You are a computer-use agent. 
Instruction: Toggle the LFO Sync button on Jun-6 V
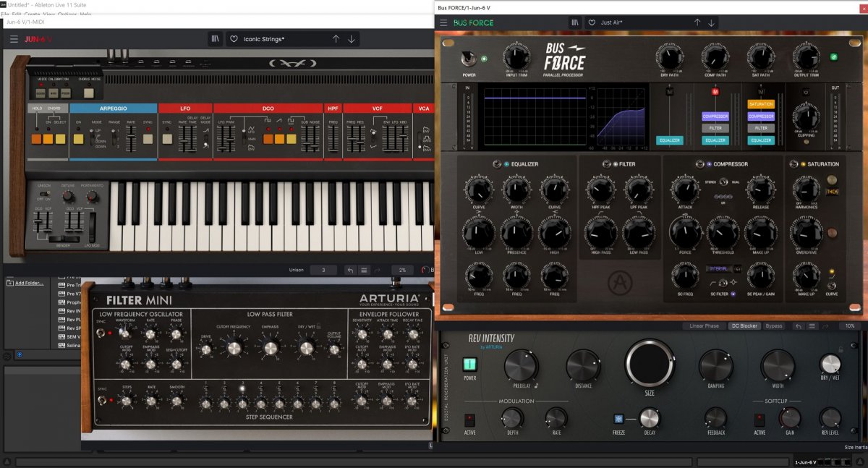coord(167,138)
